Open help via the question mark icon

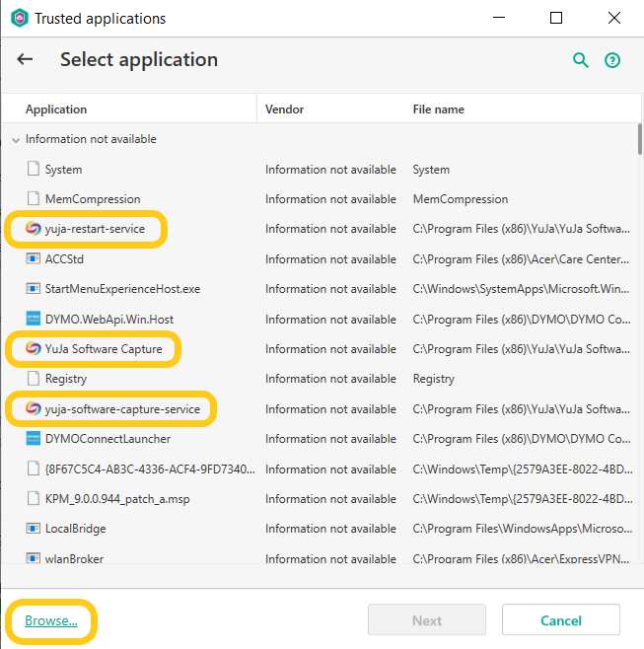612,60
